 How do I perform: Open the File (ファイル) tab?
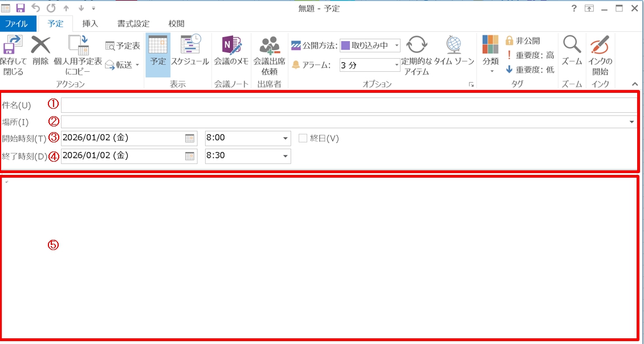17,24
